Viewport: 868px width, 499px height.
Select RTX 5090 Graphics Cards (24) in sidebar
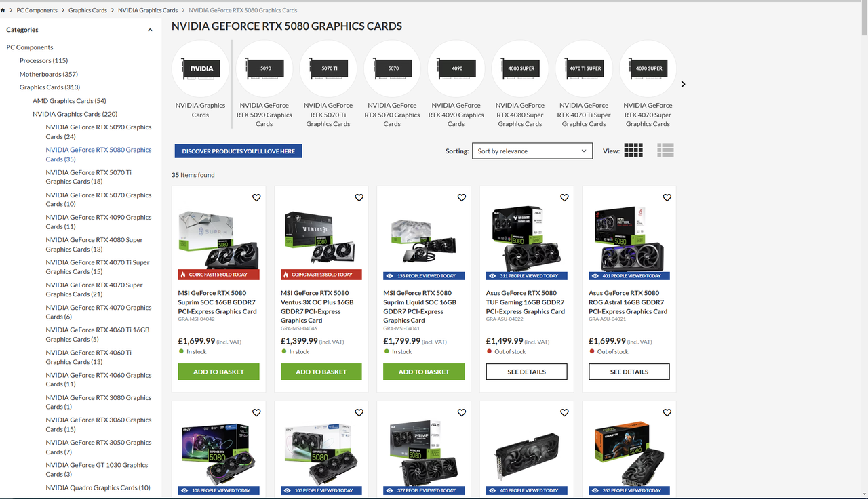tap(98, 132)
